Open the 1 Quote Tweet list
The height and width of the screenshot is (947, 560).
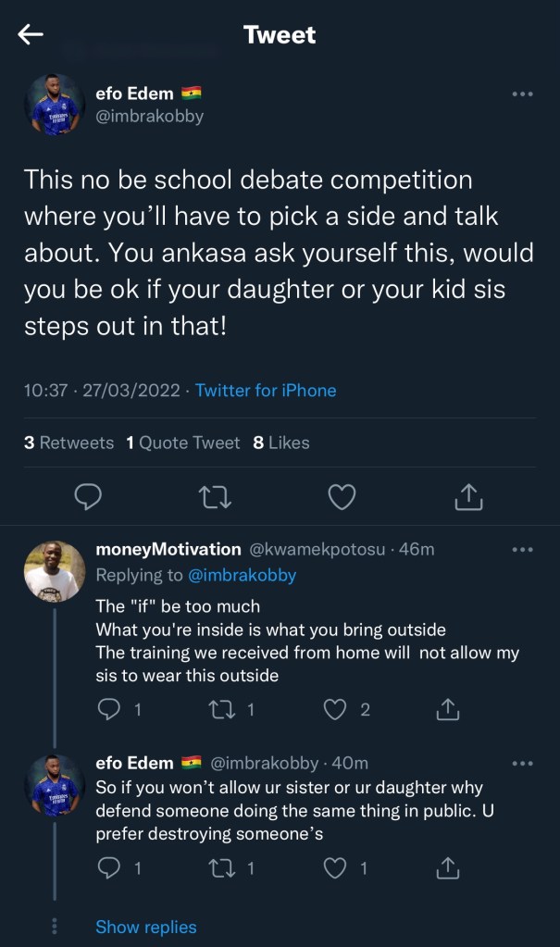point(182,443)
